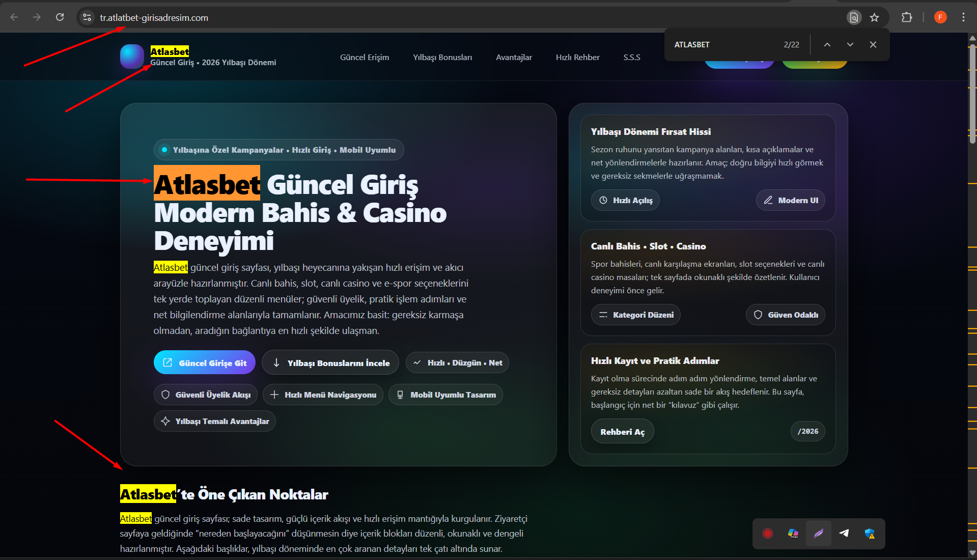This screenshot has width=977, height=560.
Task: Go to Yılbaşı Bonusları in the navigation
Action: 442,57
